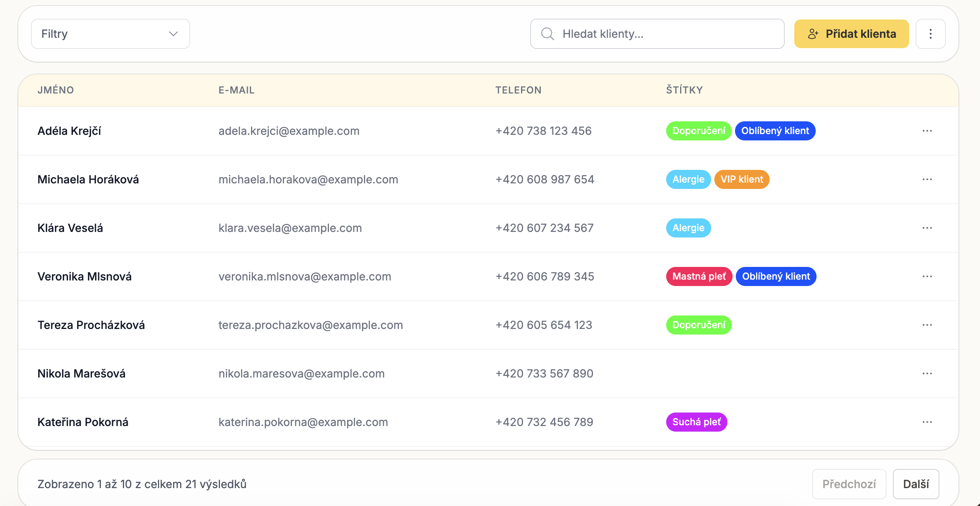980x506 pixels.
Task: Click the Předchozí pagination button
Action: pyautogui.click(x=849, y=484)
